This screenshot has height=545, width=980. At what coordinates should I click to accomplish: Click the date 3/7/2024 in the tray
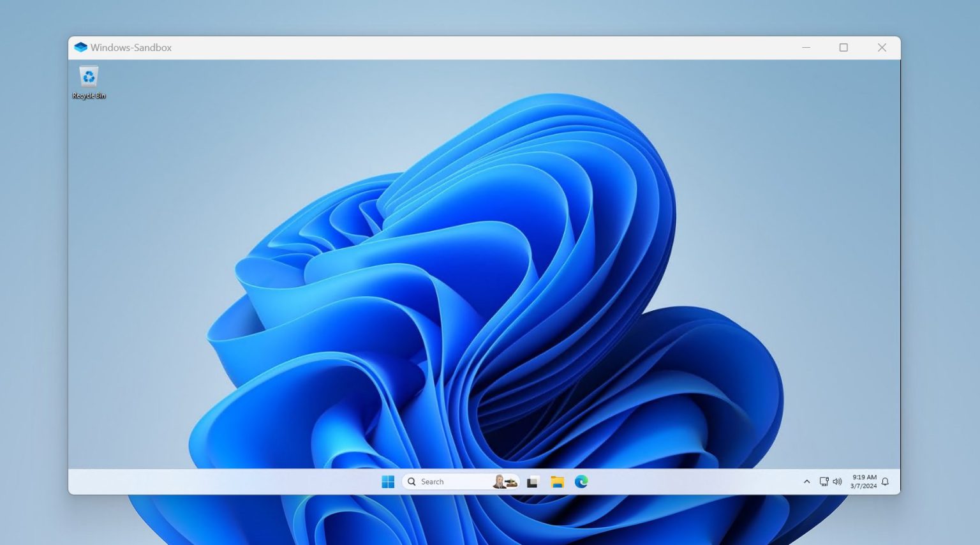pyautogui.click(x=863, y=485)
